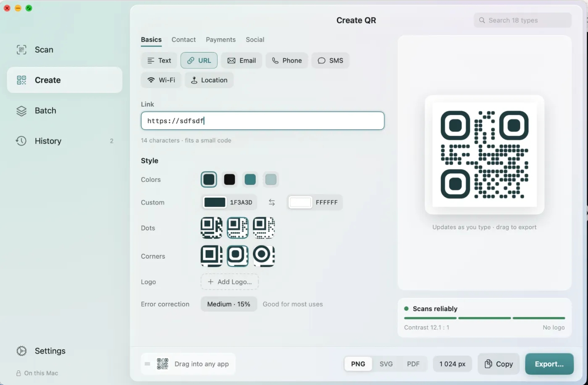Open the custom background color FFFFFF well
This screenshot has width=588, height=385.
point(300,202)
